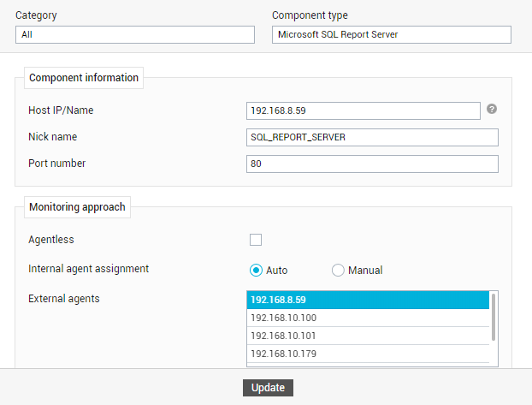The height and width of the screenshot is (405, 532).
Task: Click the External agents list scrollbar
Action: 494,317
